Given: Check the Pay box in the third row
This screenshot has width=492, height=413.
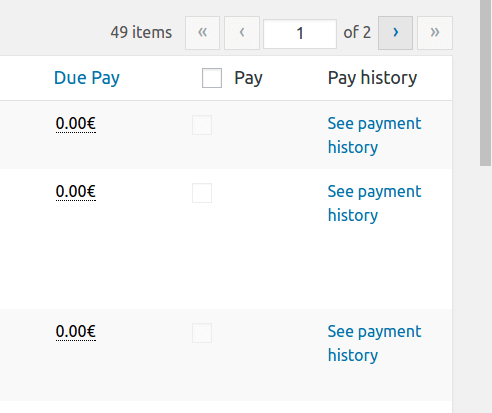Looking at the screenshot, I should tap(202, 333).
